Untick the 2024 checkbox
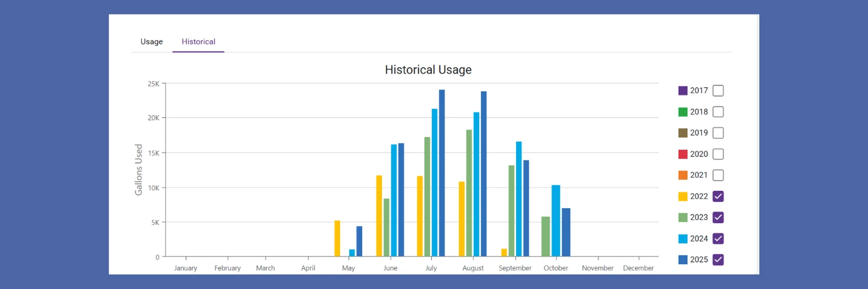 click(x=718, y=239)
